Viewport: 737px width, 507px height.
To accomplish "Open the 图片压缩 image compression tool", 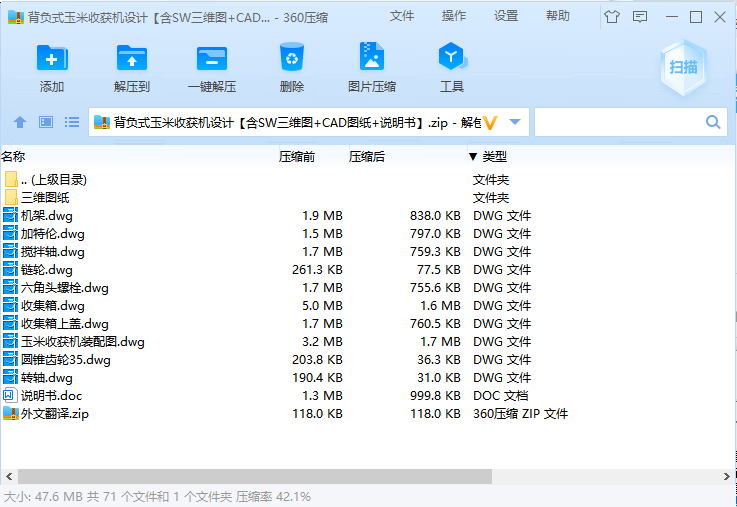I will point(372,56).
